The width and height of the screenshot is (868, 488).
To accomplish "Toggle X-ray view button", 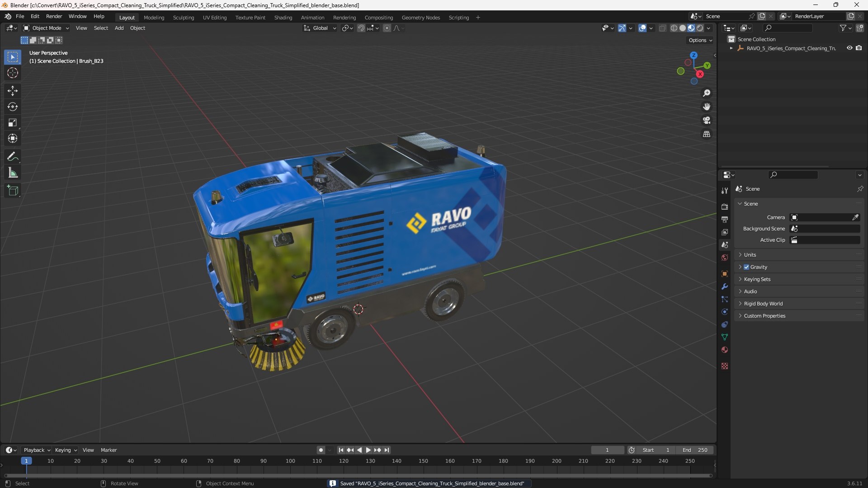I will point(662,28).
